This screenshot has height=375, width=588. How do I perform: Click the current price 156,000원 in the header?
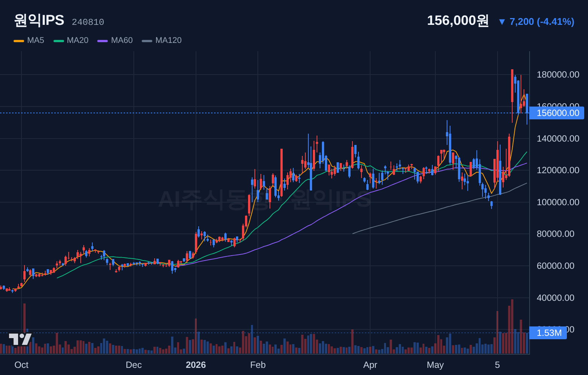click(x=458, y=20)
